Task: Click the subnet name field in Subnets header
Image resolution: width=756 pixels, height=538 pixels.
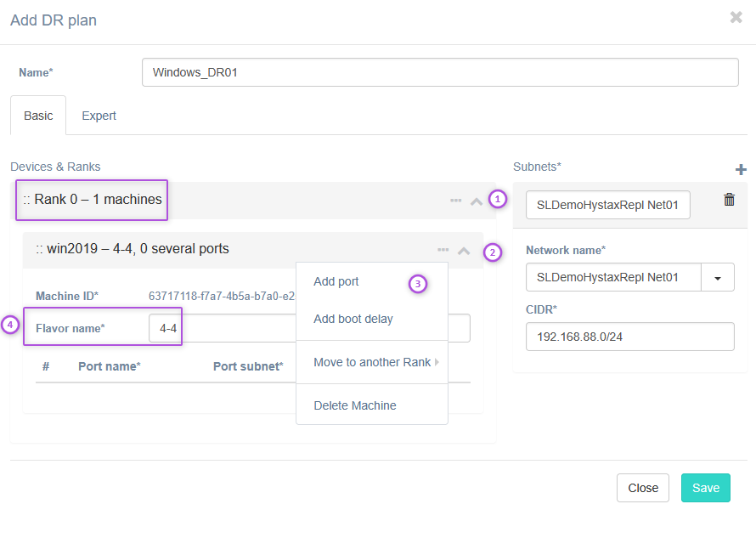Action: (x=607, y=205)
